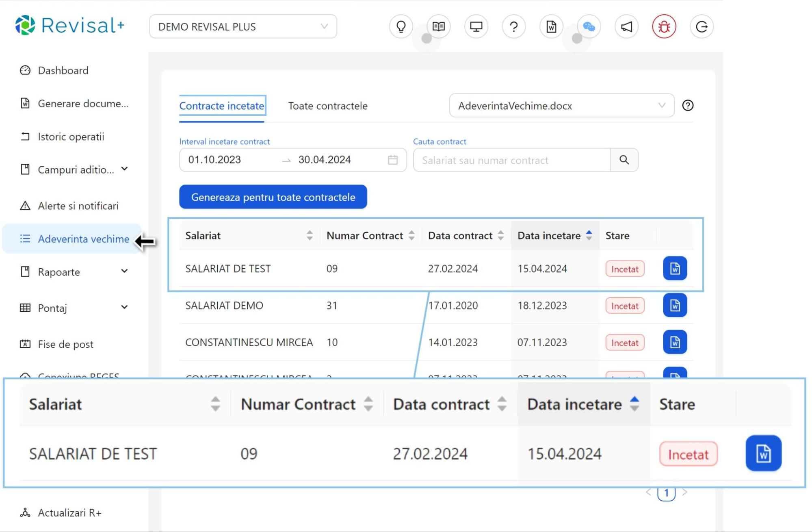Screen dimensions: 812x532
Task: Click Genereaza pentru toate contractele button
Action: [x=273, y=197]
